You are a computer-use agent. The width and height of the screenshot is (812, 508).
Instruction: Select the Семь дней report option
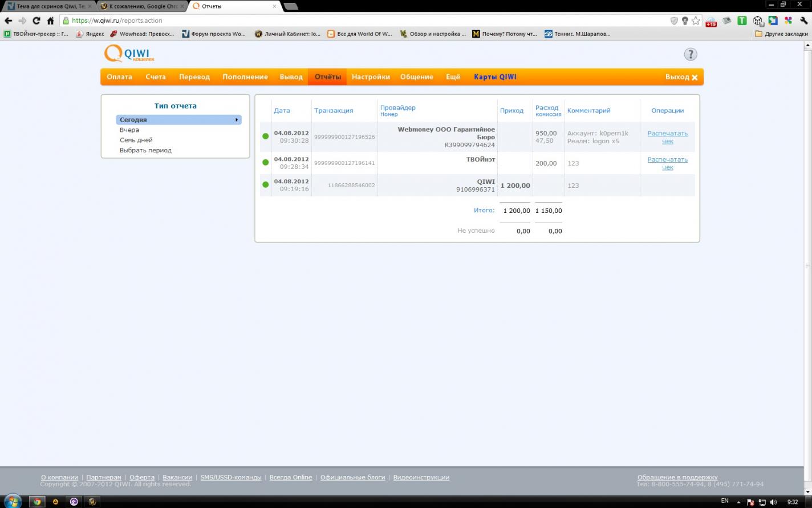[x=136, y=140]
